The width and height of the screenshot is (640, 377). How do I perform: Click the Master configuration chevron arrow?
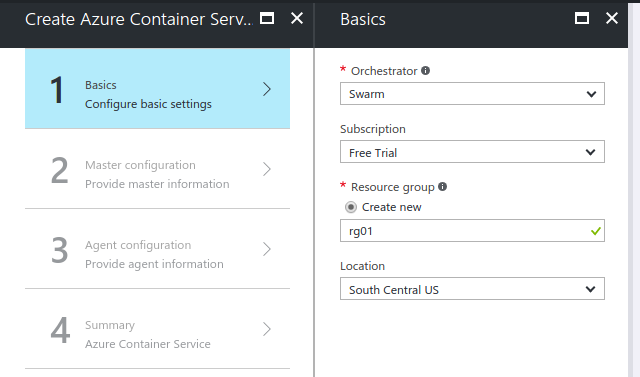pos(267,169)
